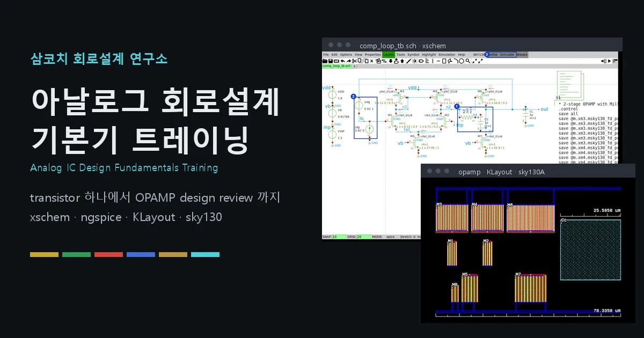Image resolution: width=644 pixels, height=338 pixels.
Task: Click the undo arrow icon in xschem toolbar
Action: (343, 61)
